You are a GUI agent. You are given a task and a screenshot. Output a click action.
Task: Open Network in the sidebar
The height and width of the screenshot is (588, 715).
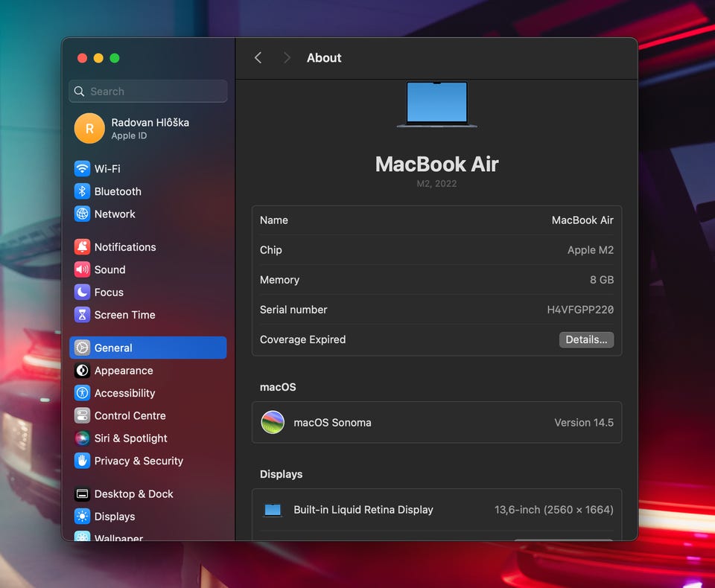[115, 214]
